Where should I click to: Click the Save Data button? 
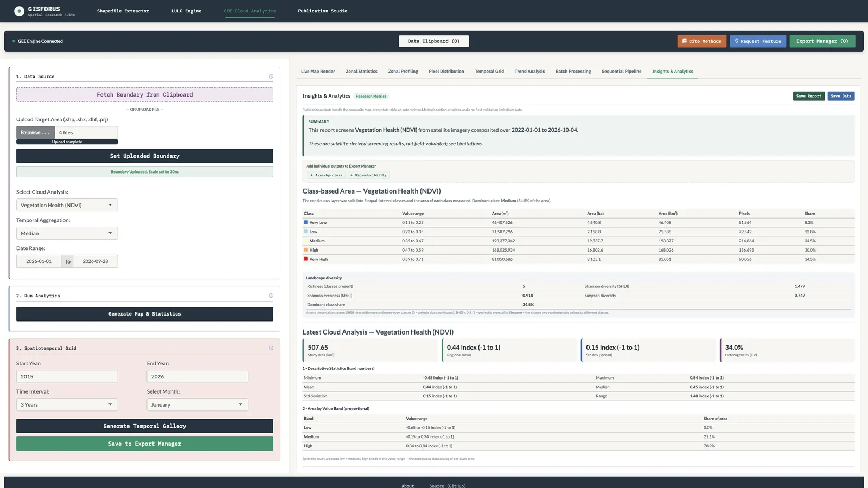(x=841, y=96)
